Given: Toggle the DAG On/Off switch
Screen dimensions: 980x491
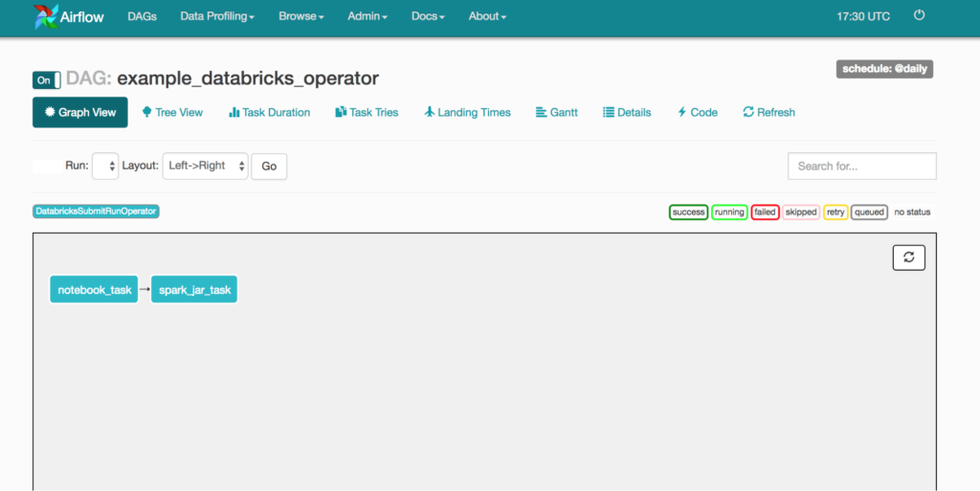Looking at the screenshot, I should coord(47,80).
